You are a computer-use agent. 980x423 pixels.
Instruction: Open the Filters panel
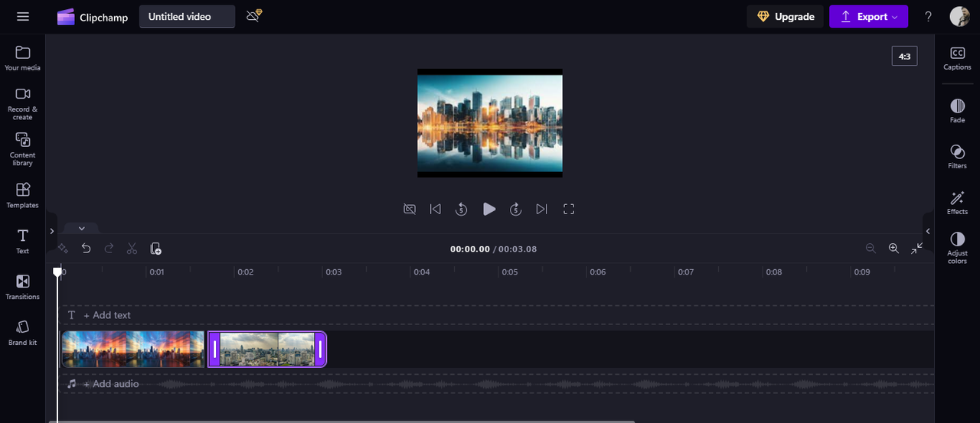(957, 156)
